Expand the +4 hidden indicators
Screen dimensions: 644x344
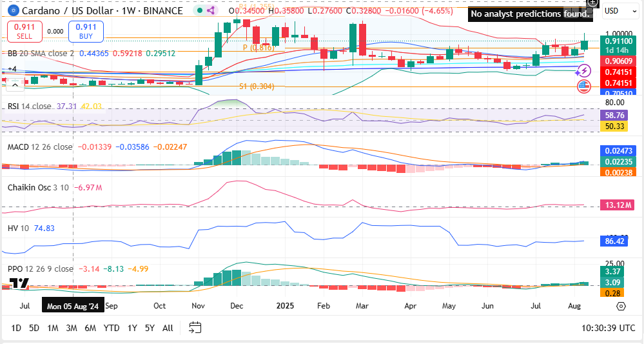(12, 69)
